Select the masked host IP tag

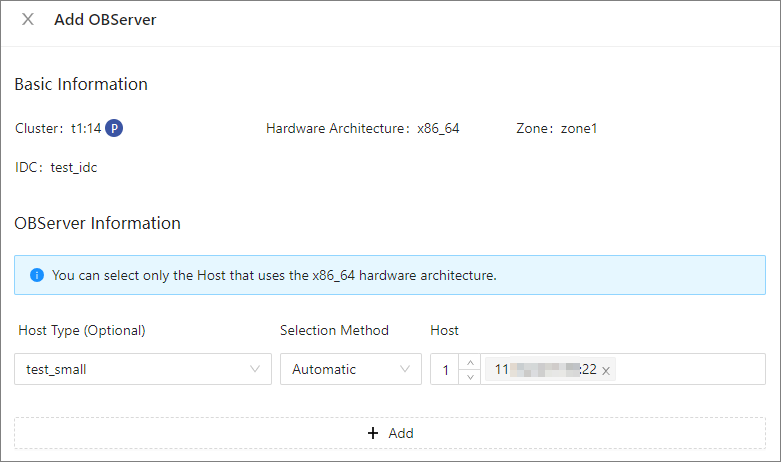point(545,369)
